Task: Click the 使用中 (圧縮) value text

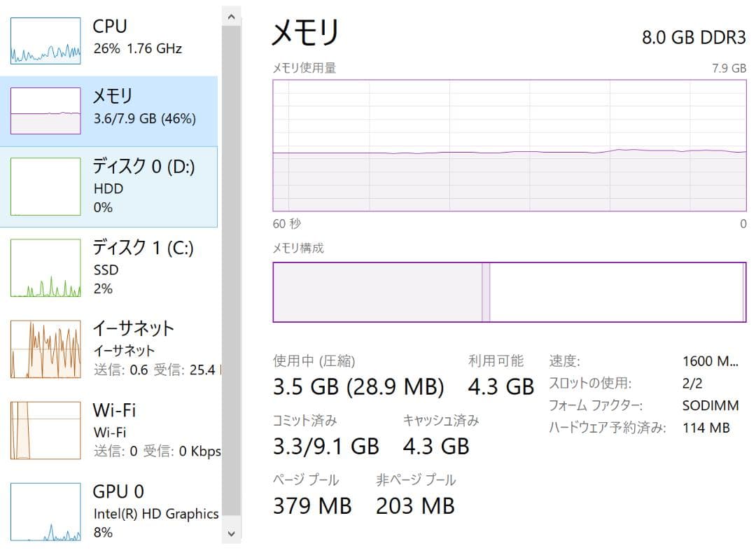Action: click(359, 386)
